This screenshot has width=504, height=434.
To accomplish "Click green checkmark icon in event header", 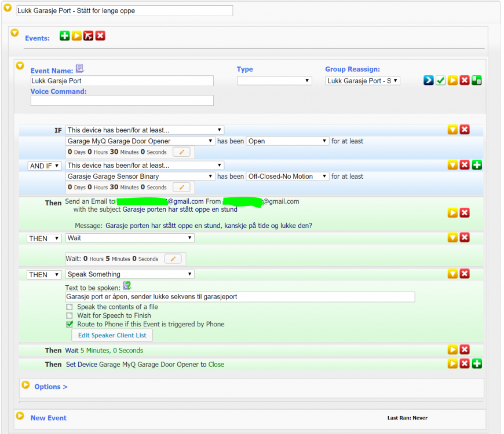I will coord(441,80).
